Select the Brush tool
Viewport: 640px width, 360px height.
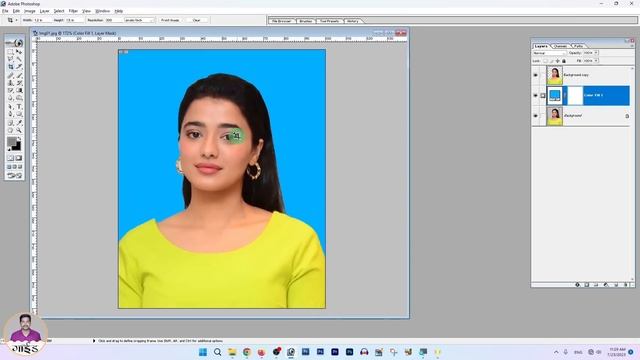click(19, 75)
